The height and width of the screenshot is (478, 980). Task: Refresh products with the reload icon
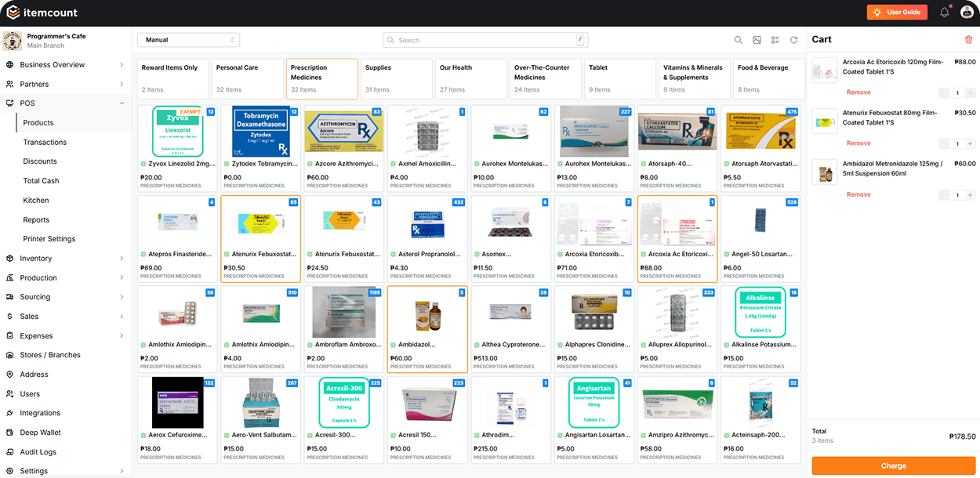point(793,39)
